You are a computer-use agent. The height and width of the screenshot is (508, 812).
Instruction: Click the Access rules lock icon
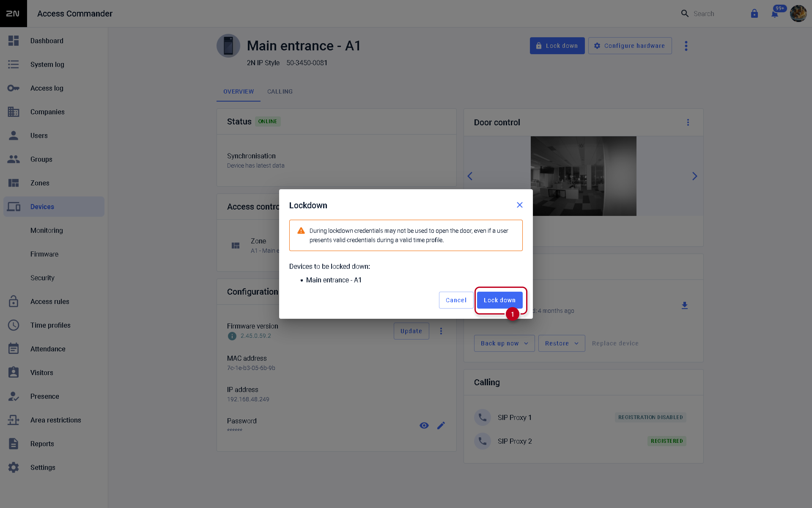pyautogui.click(x=13, y=301)
